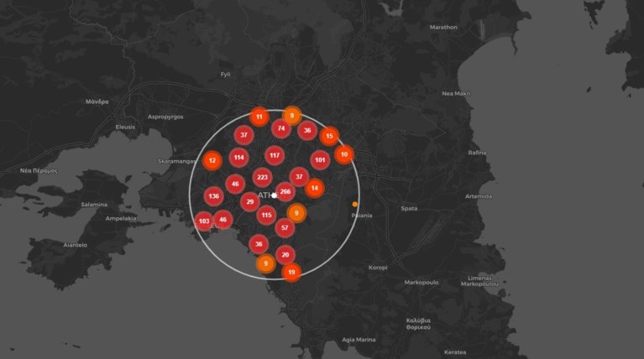The image size is (644, 359).
Task: Click the cluster bubble showing 29
Action: (249, 201)
